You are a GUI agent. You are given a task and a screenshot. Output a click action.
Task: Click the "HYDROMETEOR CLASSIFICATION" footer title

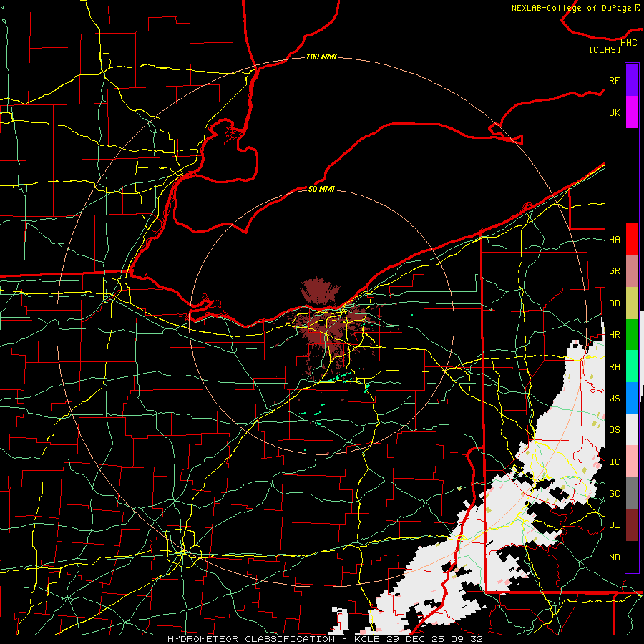tap(251, 639)
